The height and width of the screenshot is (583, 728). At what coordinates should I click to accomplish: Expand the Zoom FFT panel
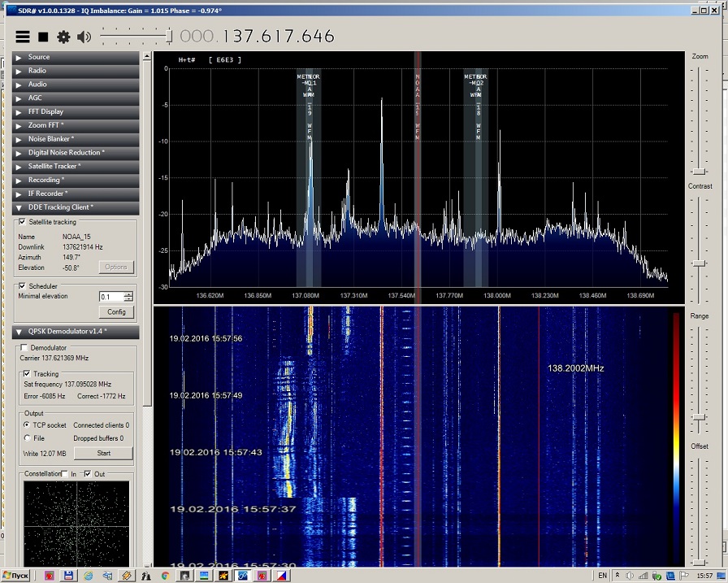tap(76, 125)
